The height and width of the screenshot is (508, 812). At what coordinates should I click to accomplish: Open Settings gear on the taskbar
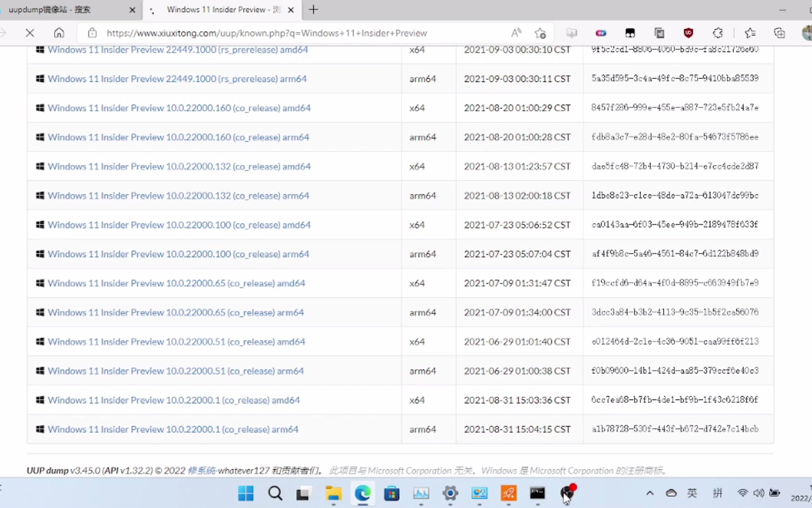click(x=450, y=493)
